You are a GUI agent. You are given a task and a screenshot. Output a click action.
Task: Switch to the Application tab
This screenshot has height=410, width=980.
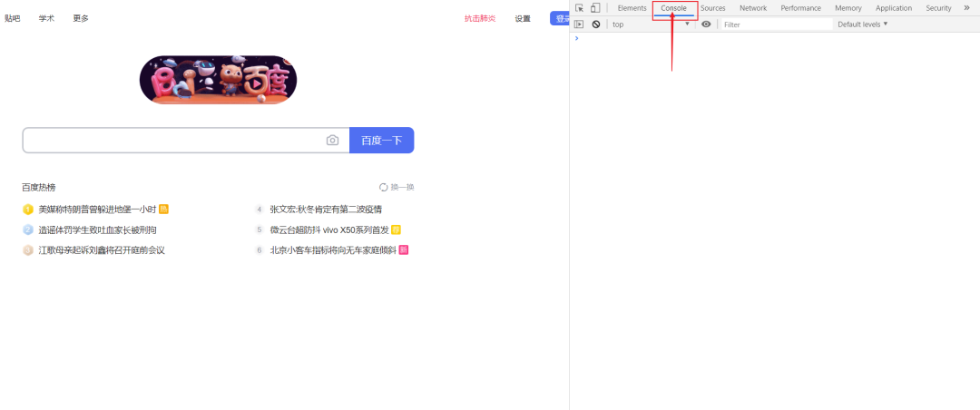tap(894, 8)
